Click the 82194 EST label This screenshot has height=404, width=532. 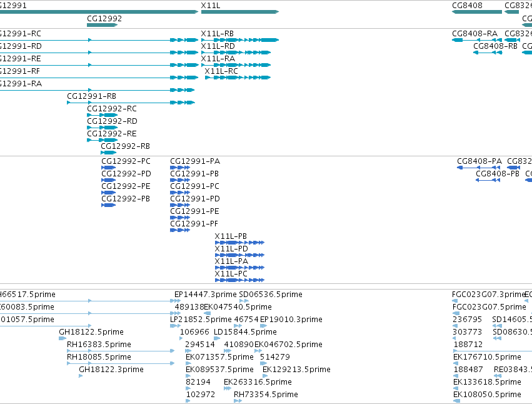[x=198, y=382]
